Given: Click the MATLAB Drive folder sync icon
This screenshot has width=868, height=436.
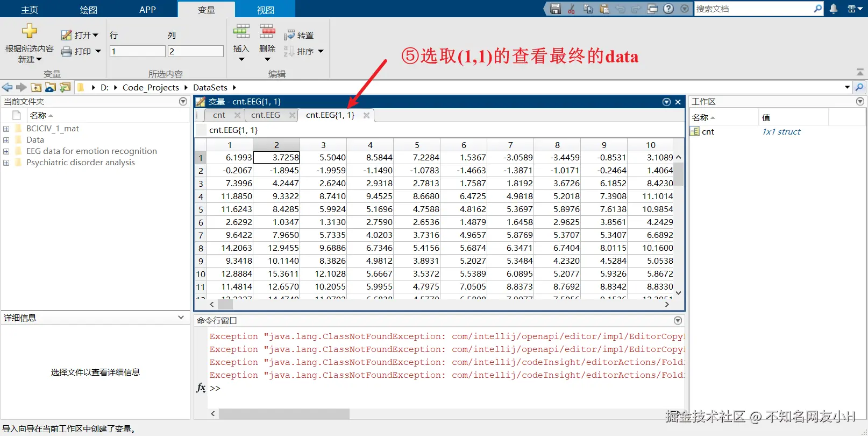Looking at the screenshot, I should [65, 87].
